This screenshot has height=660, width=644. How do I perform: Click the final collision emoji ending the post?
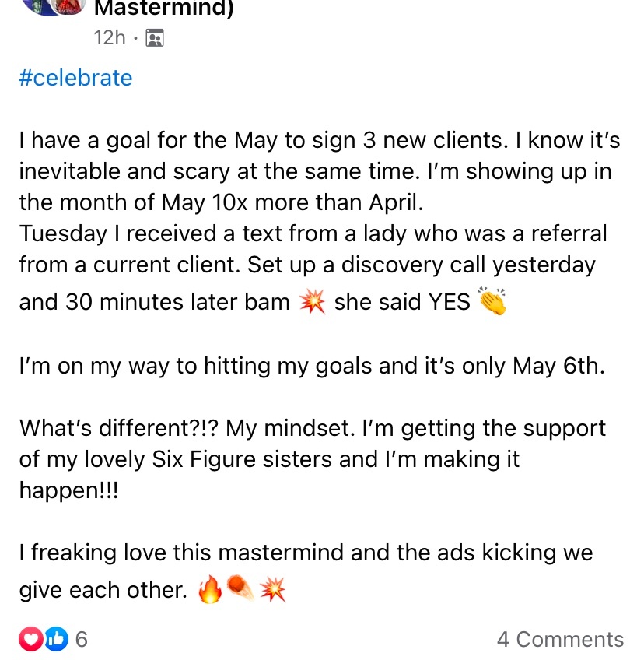pyautogui.click(x=272, y=592)
